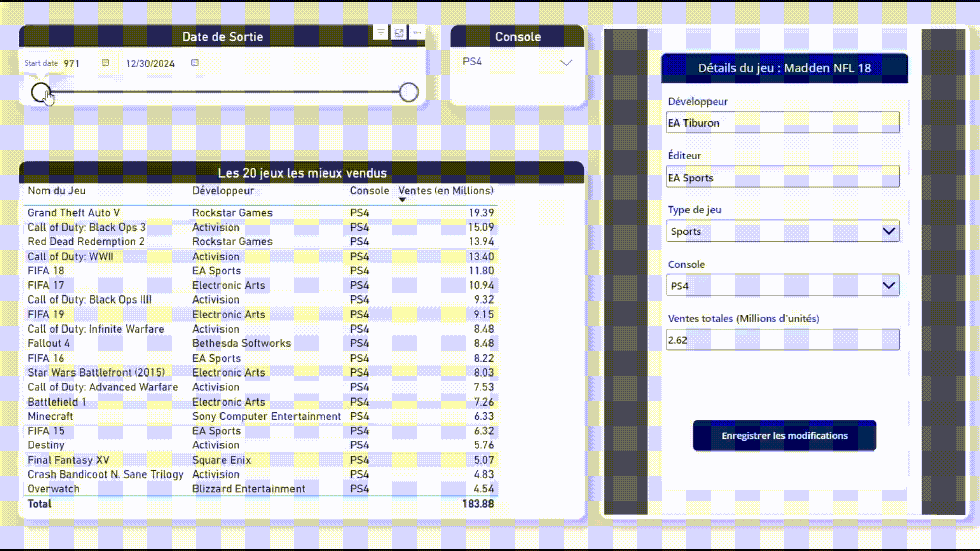This screenshot has height=551, width=980.
Task: Select the Overwatch row
Action: pos(260,489)
